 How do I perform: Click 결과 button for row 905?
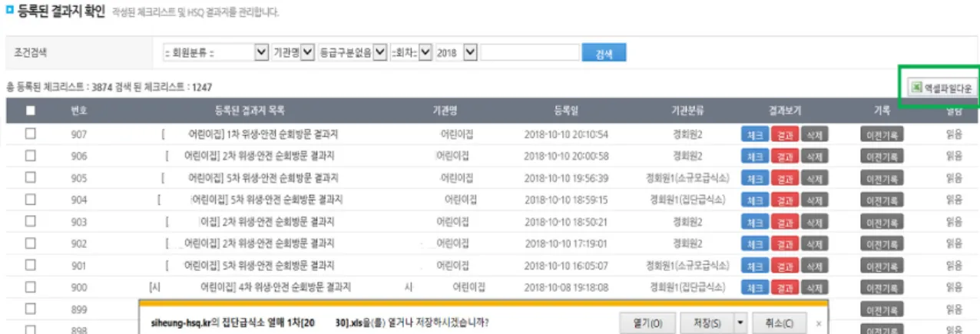(x=783, y=178)
